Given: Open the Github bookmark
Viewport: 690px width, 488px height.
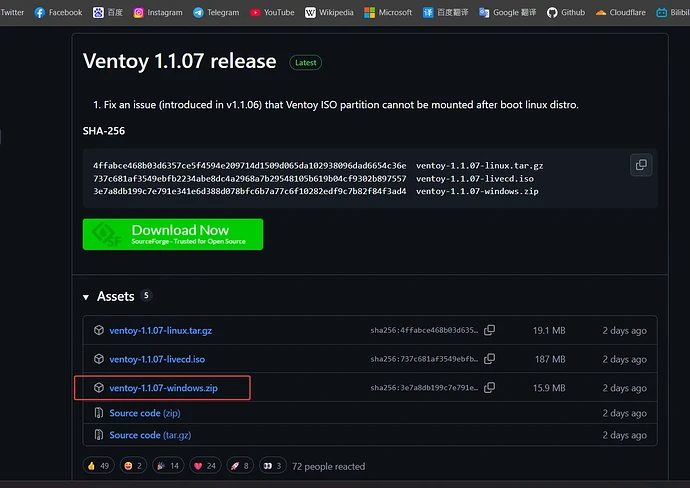Looking at the screenshot, I should (x=565, y=13).
